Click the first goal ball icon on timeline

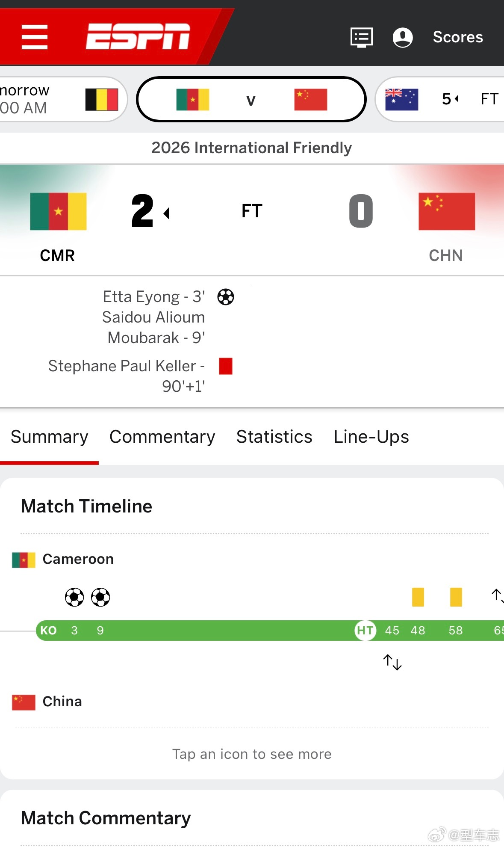74,597
